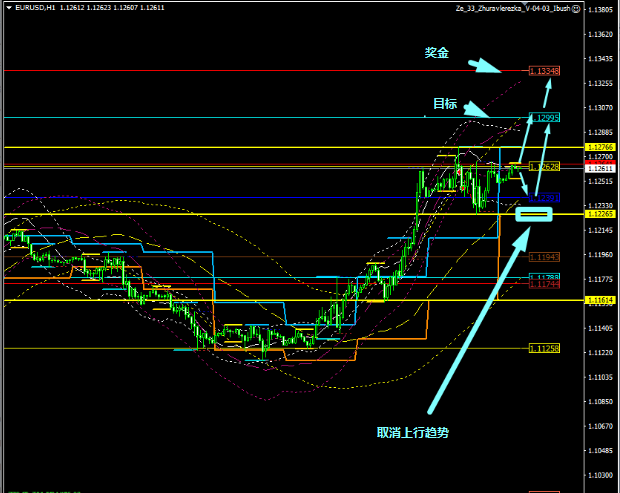Click the expert advisor smiley icon
620x493 pixels.
click(x=575, y=9)
